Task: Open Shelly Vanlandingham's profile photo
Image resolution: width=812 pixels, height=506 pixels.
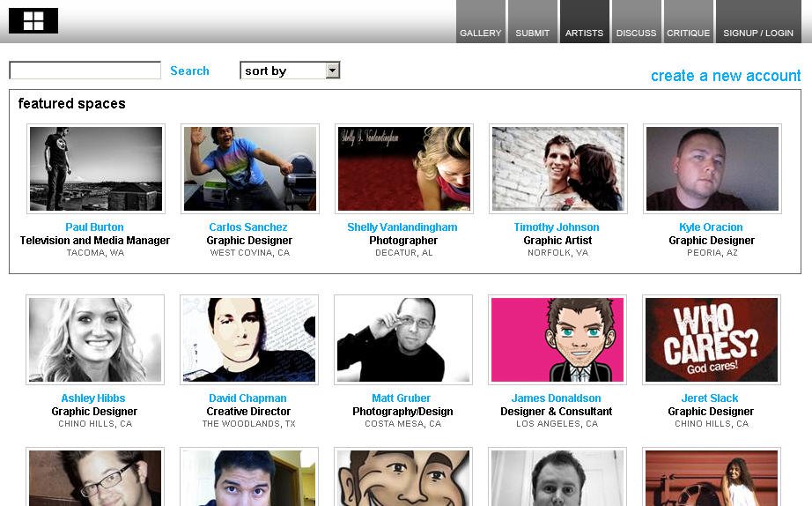Action: 404,168
